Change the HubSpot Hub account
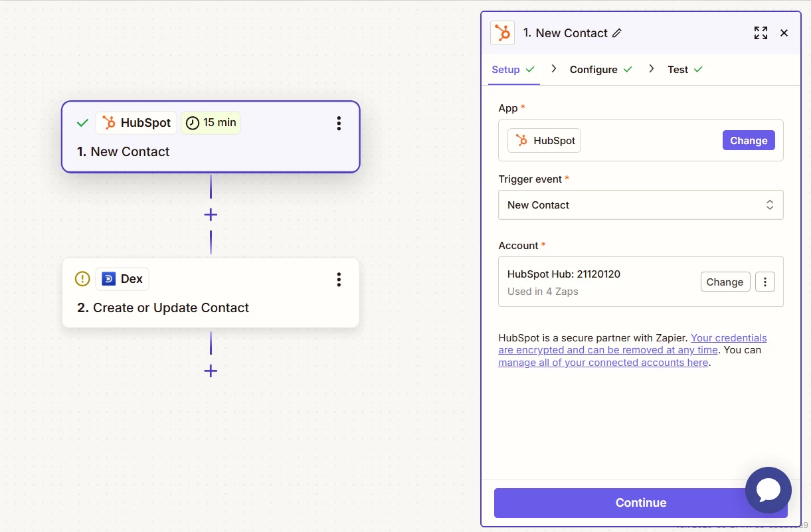Image resolution: width=811 pixels, height=532 pixels. point(725,282)
